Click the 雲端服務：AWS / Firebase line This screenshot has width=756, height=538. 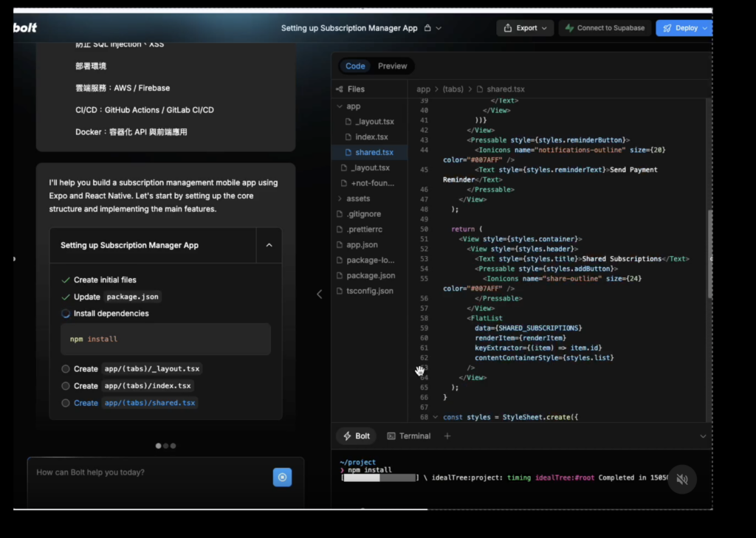click(x=123, y=89)
